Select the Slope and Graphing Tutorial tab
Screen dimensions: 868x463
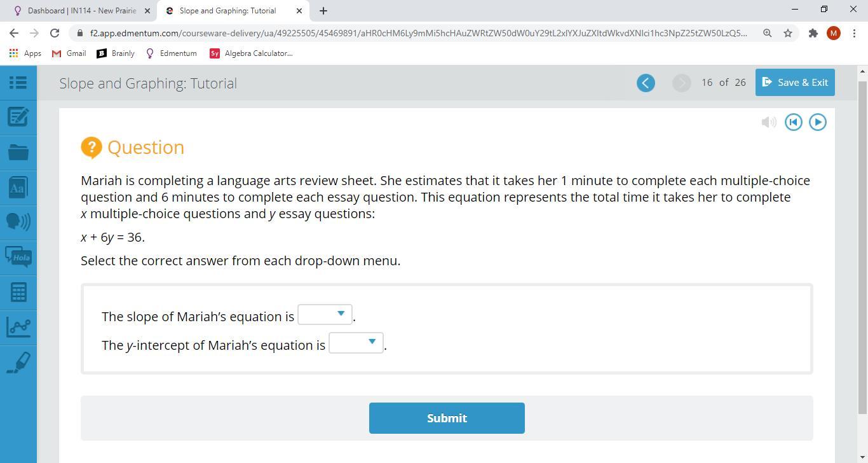[231, 11]
